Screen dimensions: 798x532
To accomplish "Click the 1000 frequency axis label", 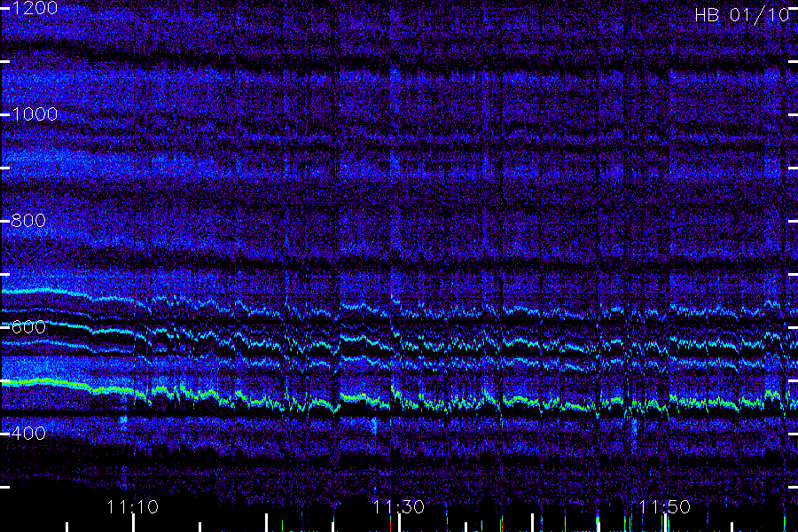I will 34,114.
